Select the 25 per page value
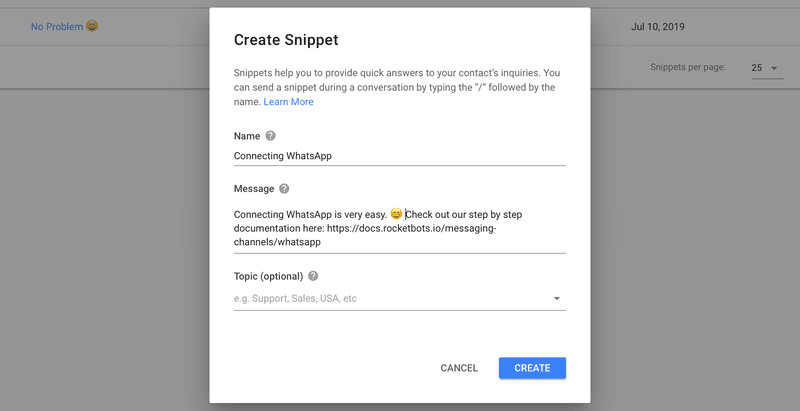The image size is (800, 411). 757,68
